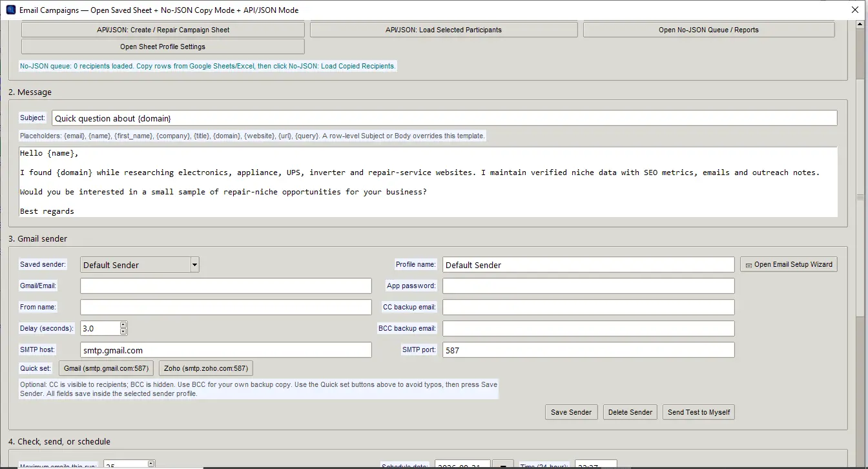
Task: Click the From name input field
Action: tap(226, 307)
